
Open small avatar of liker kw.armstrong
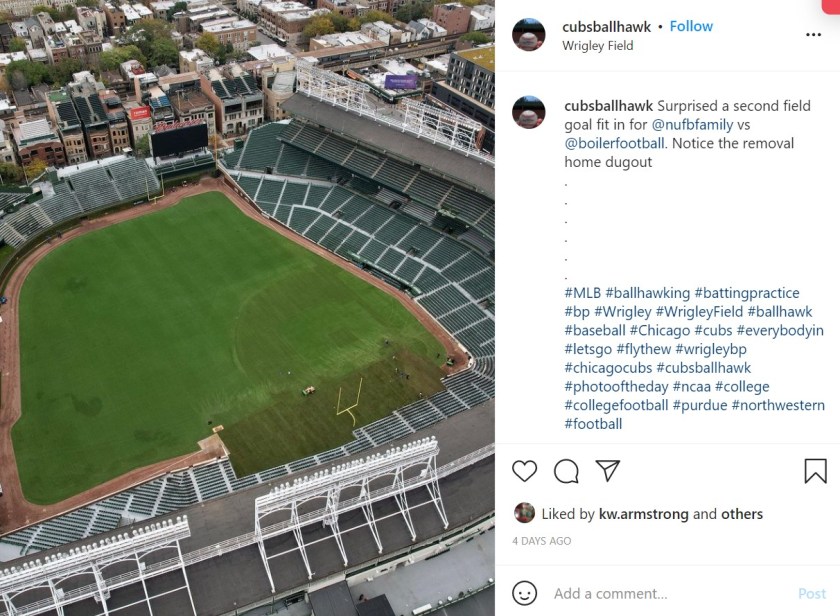click(x=524, y=513)
